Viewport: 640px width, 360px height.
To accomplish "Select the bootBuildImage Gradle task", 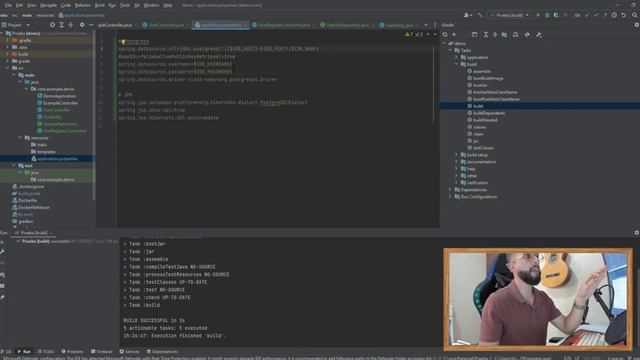I will (x=485, y=78).
